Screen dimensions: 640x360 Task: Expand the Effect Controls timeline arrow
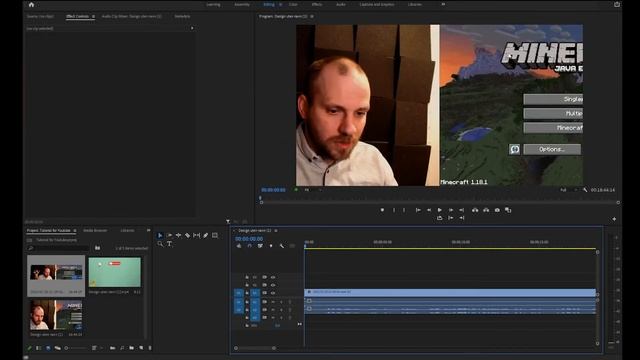(192, 28)
